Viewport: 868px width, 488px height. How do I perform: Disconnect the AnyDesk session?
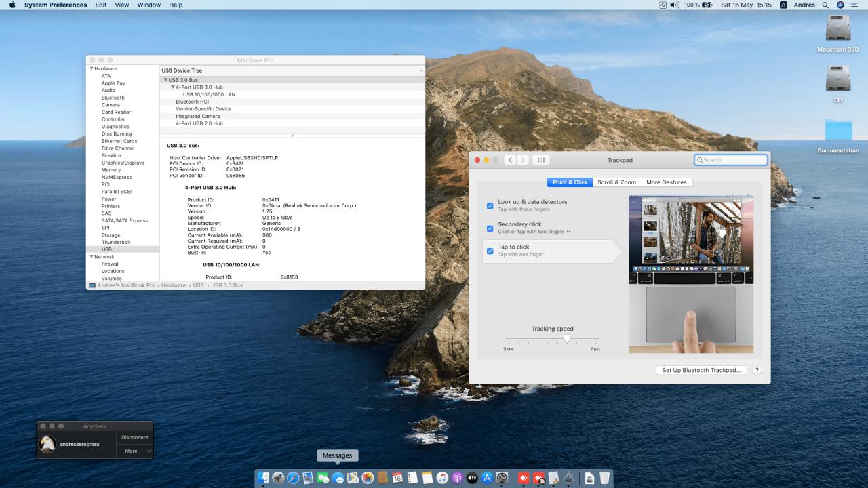(x=134, y=437)
